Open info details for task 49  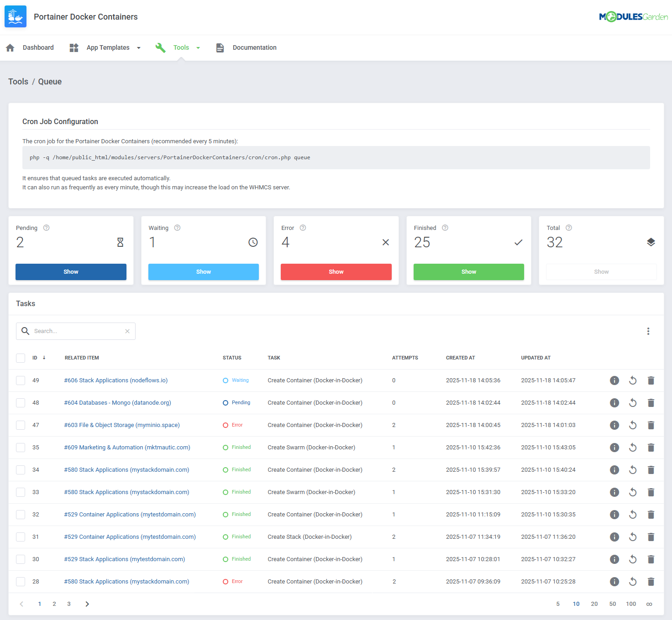(614, 380)
